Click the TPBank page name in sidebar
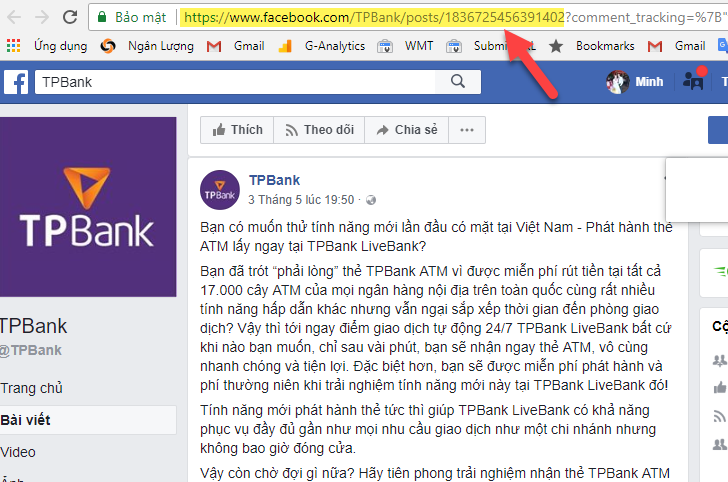728x482 pixels. pos(33,326)
